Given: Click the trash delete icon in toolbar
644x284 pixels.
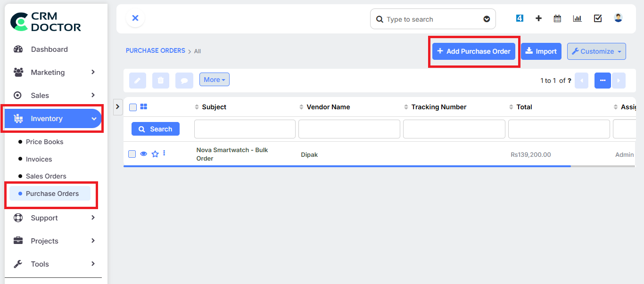Looking at the screenshot, I should (160, 81).
